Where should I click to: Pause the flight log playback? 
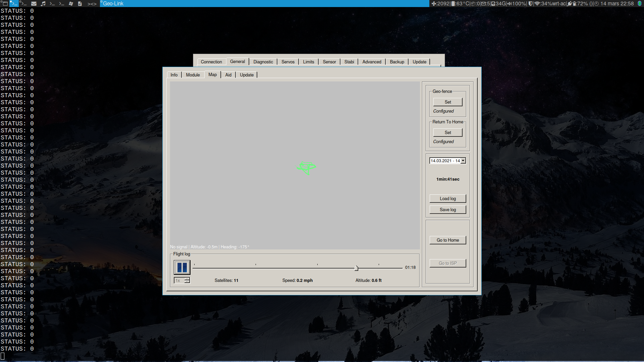182,267
